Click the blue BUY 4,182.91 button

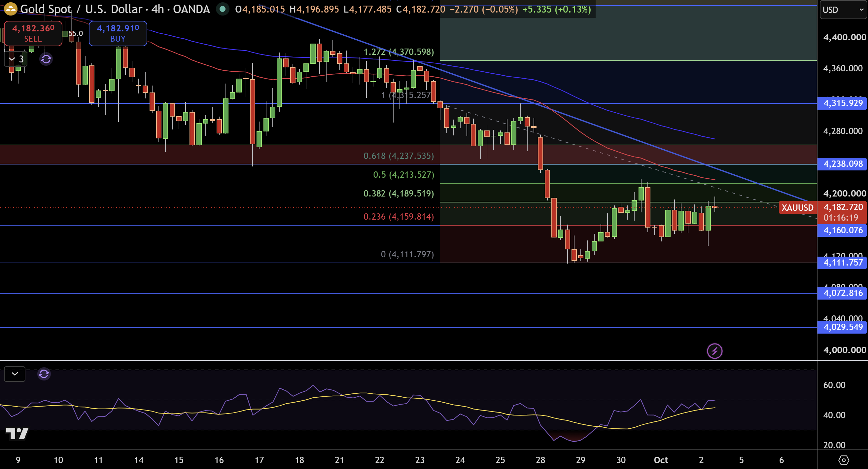pos(118,33)
